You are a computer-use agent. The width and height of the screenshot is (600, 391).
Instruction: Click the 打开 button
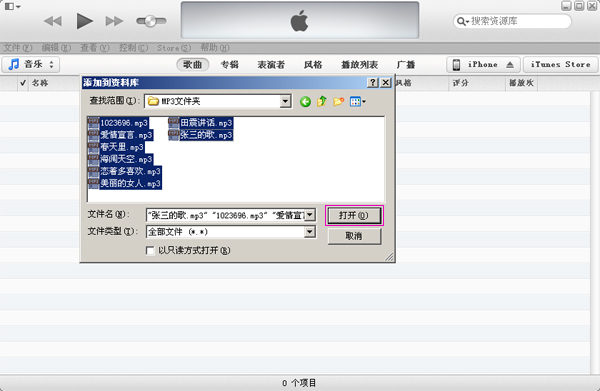point(354,216)
